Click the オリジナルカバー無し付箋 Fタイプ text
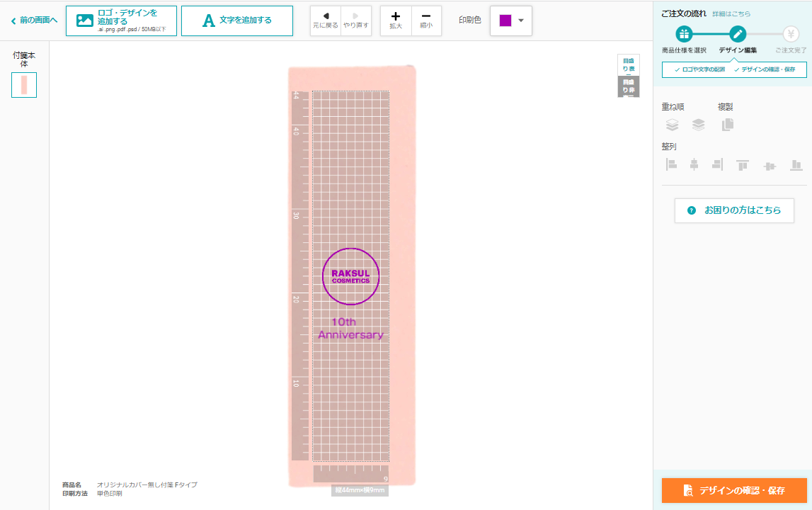Image resolution: width=812 pixels, height=510 pixels. click(x=147, y=484)
